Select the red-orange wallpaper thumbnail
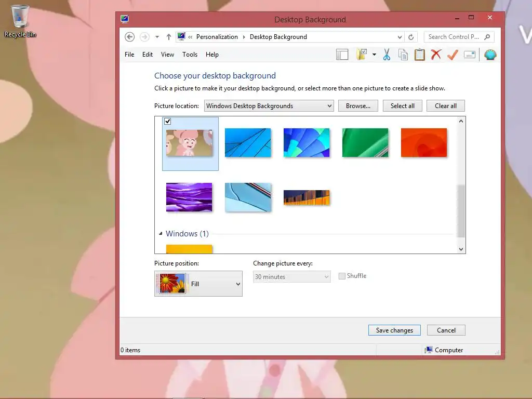This screenshot has width=532, height=399. [x=424, y=142]
